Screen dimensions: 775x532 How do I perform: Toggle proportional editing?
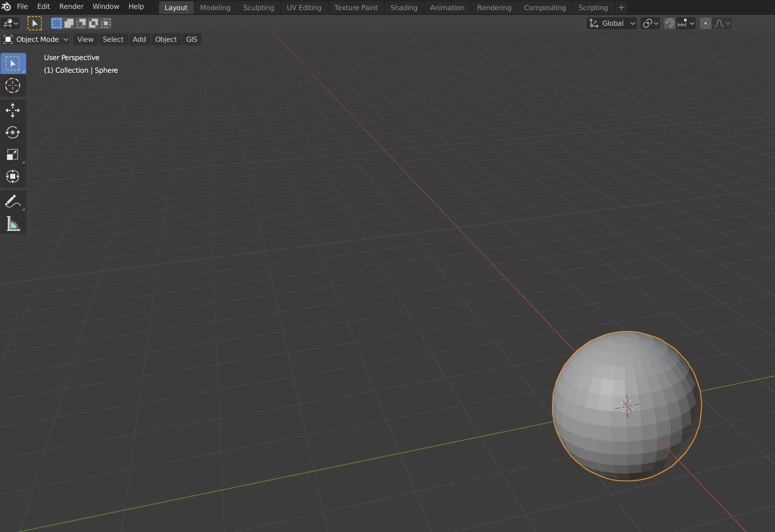(705, 23)
